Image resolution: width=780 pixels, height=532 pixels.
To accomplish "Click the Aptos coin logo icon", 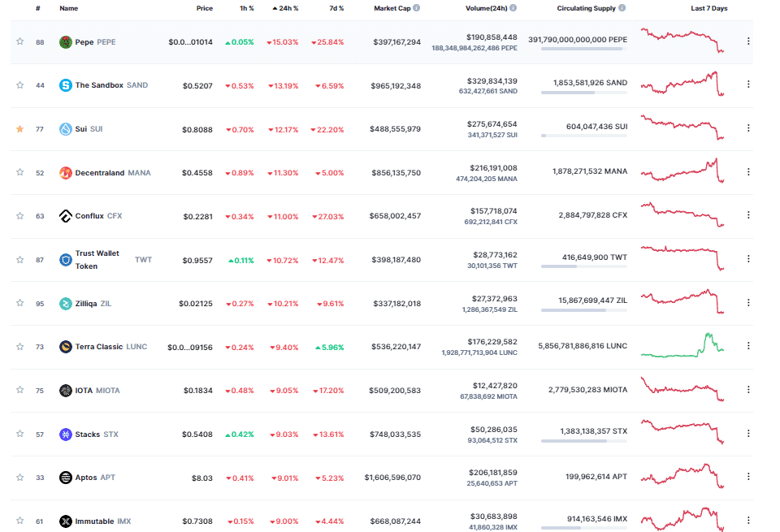I will pyautogui.click(x=66, y=478).
